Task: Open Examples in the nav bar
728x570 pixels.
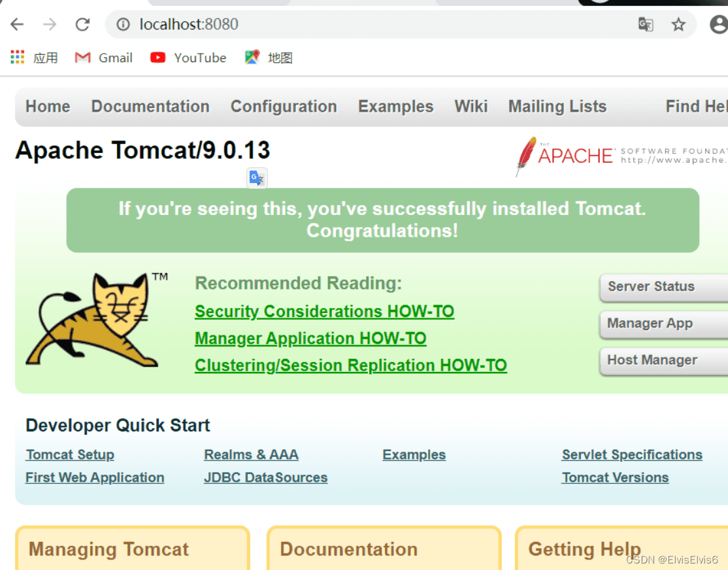Action: click(395, 107)
